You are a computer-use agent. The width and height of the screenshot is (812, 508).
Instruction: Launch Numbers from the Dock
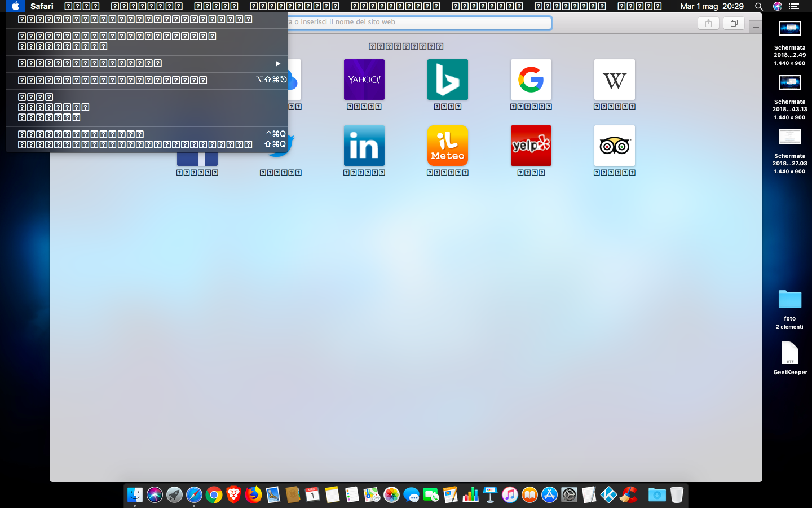coord(470,495)
